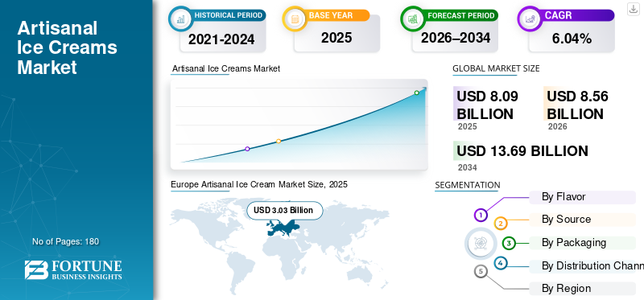Screen dimensions: 644x300
Task: Click the purple CAGR growth icon
Action: click(x=530, y=18)
